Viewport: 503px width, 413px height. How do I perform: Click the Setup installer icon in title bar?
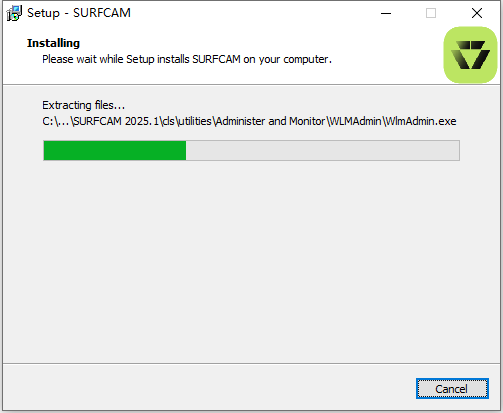click(x=14, y=13)
